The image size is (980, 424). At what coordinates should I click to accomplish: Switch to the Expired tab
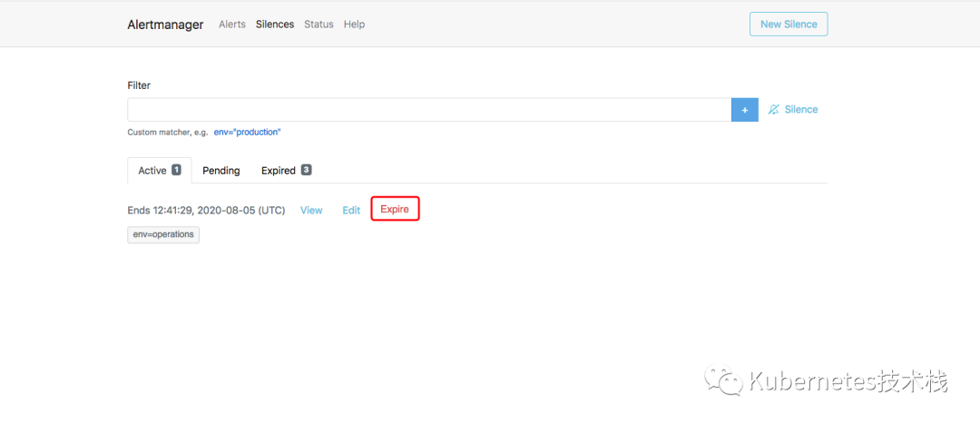(x=286, y=170)
